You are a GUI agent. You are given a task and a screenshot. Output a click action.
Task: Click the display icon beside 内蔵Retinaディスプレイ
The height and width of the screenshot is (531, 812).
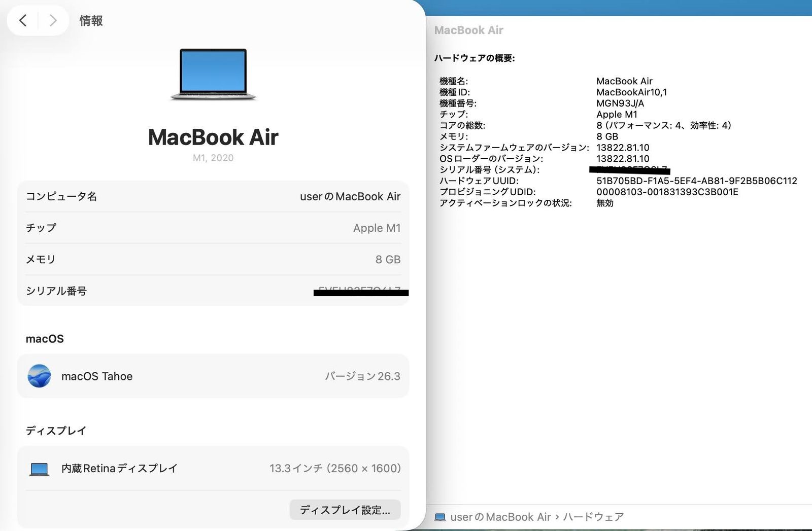(x=39, y=468)
